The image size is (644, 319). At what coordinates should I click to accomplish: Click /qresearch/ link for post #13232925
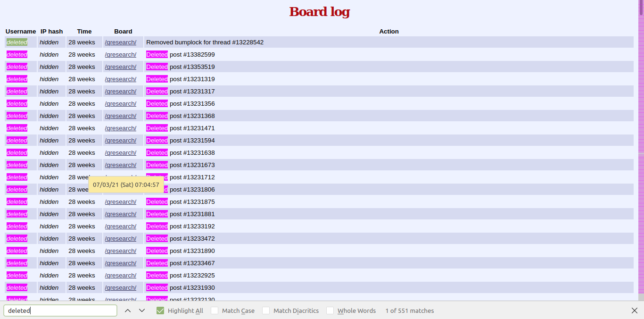(121, 276)
